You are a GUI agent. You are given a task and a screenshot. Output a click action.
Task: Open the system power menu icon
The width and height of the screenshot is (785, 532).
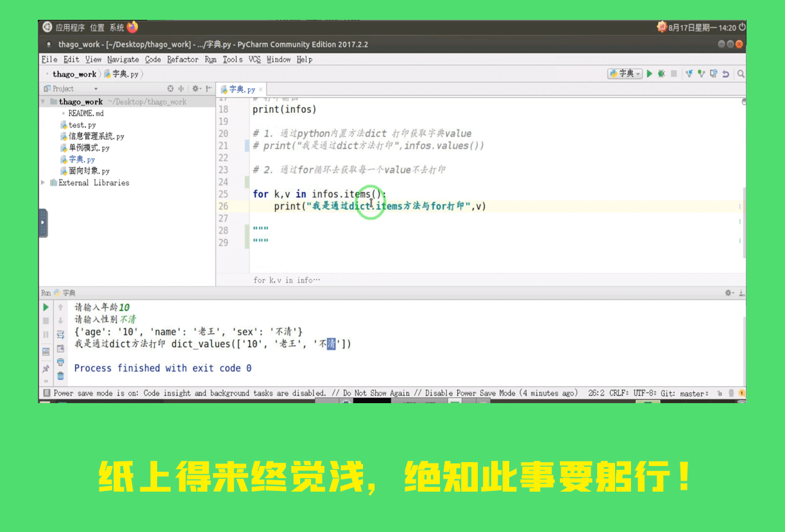point(742,27)
